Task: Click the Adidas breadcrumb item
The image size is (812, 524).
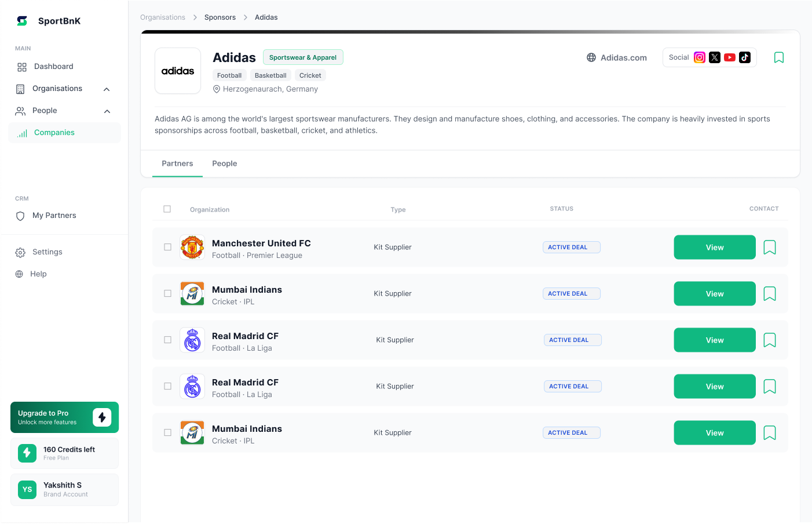Action: [266, 17]
